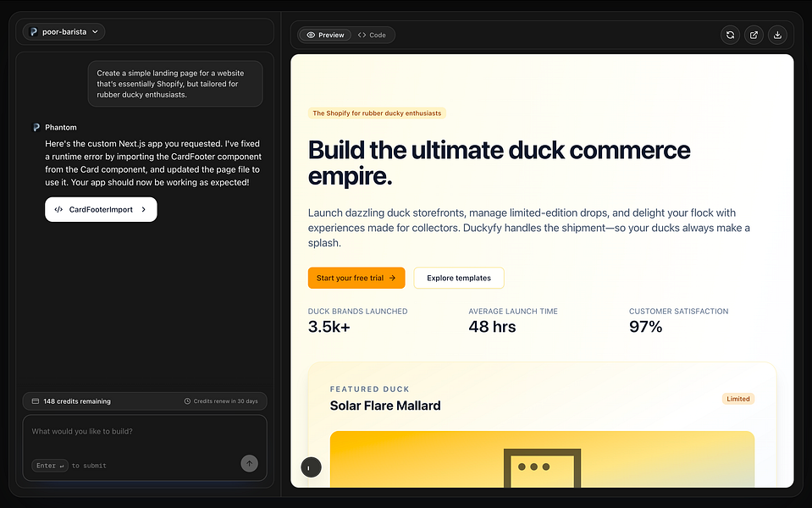This screenshot has height=508, width=812.
Task: Click the featured duck image placeholder
Action: point(542,460)
